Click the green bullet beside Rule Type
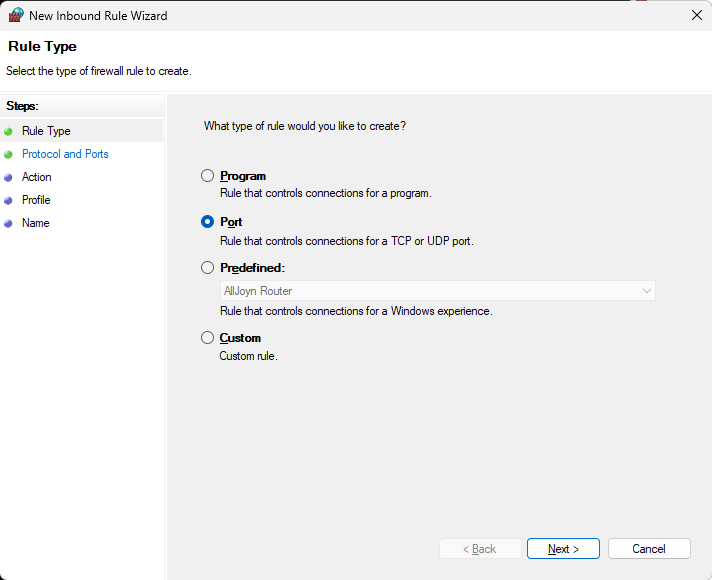Viewport: 712px width, 580px height. 9,131
